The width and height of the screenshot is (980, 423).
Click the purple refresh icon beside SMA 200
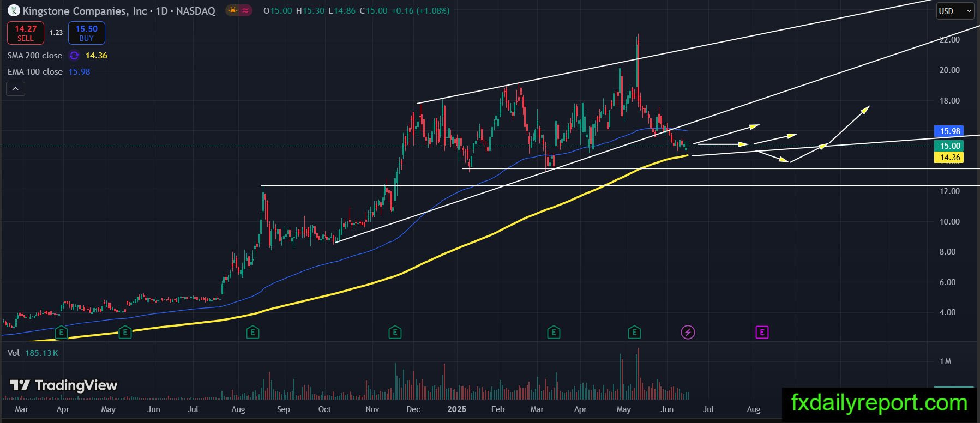[x=74, y=56]
